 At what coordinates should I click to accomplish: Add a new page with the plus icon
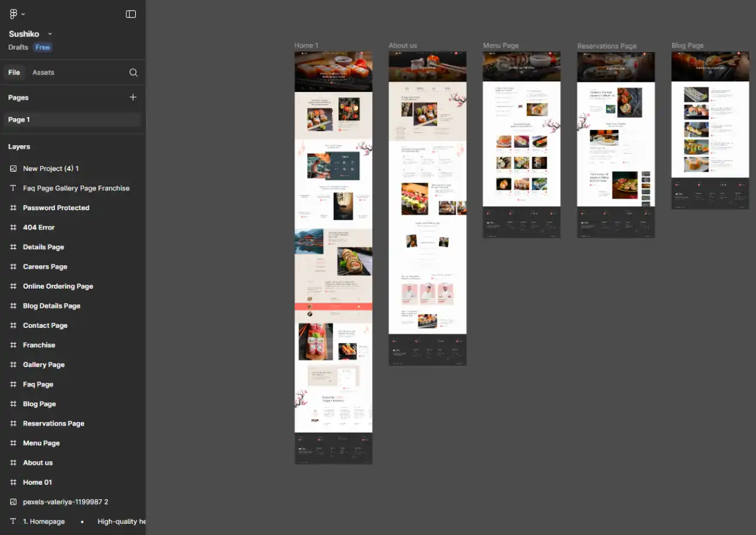[133, 97]
